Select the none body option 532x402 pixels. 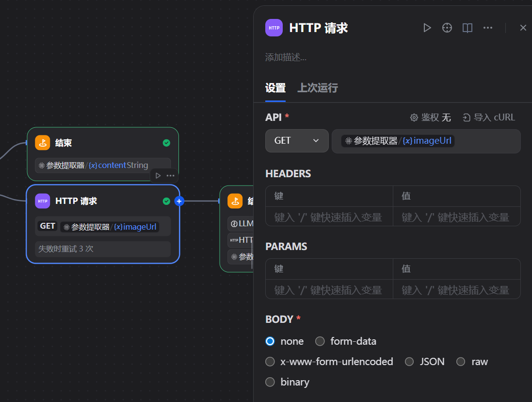pos(270,341)
